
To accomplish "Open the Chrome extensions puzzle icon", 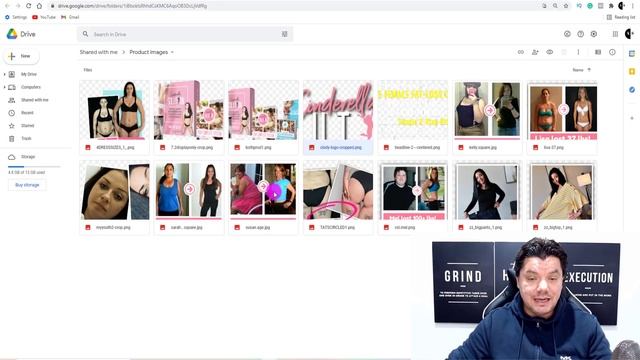I will (611, 6).
